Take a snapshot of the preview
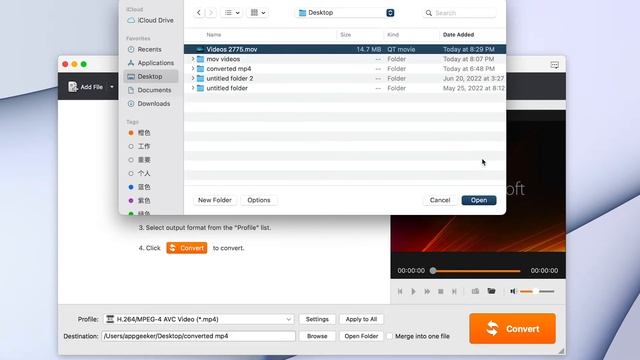640x360 pixels. coord(475,291)
